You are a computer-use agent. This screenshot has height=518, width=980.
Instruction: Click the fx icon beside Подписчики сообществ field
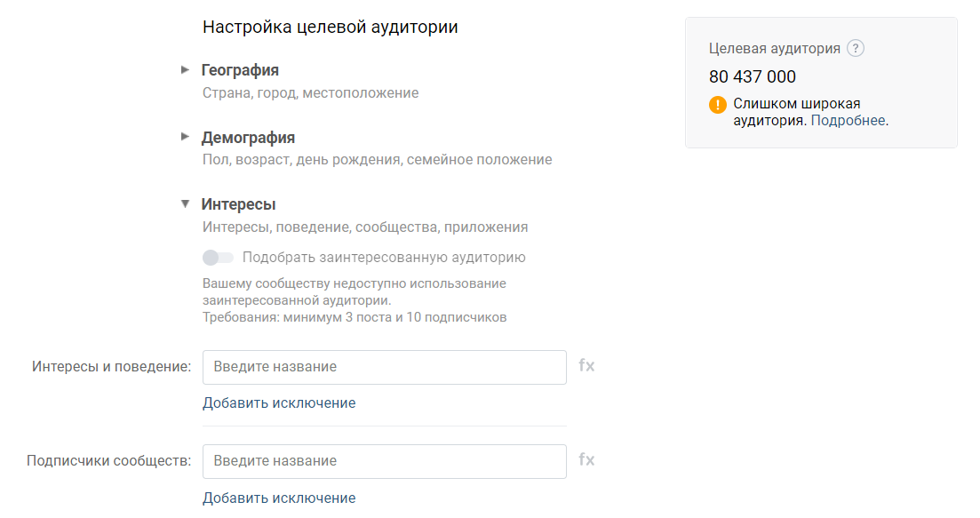click(586, 461)
